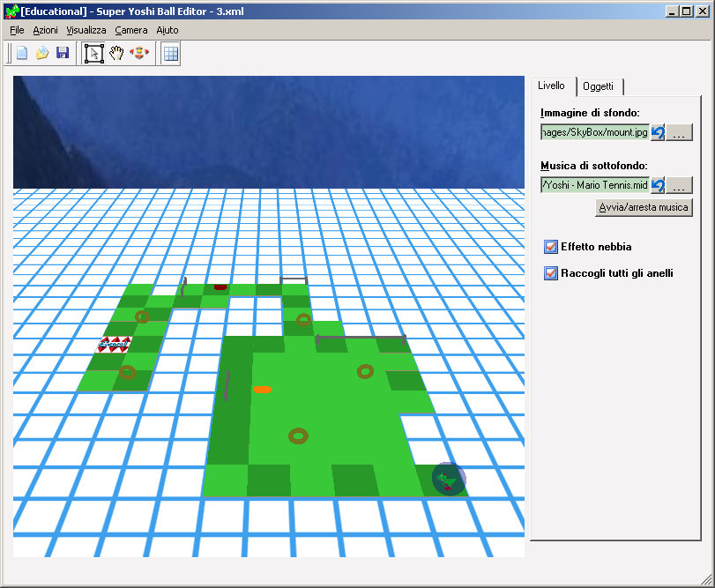Screen dimensions: 715x588
Task: Select the dark red object on top platform
Action: click(220, 287)
